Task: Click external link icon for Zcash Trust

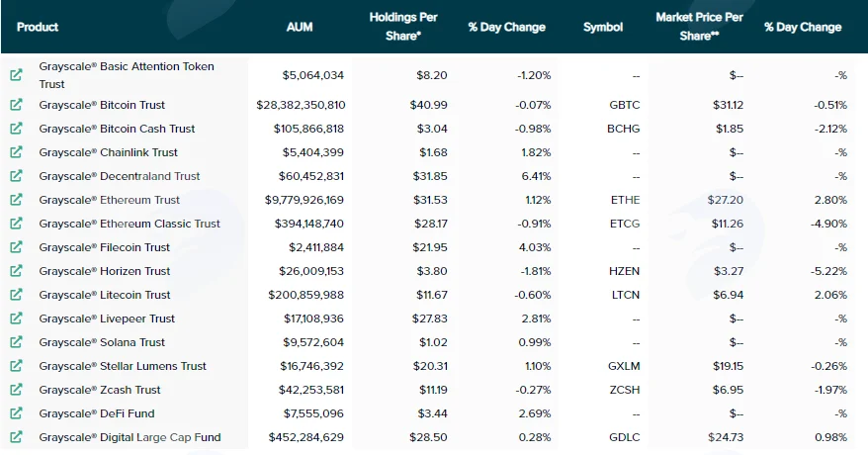Action: click(x=16, y=390)
